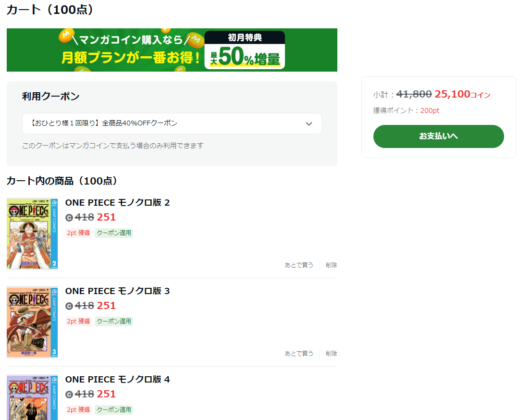Click coin icon beside ONE PIECE 4 price
Viewport: 531px width, 420px height.
pyautogui.click(x=69, y=395)
